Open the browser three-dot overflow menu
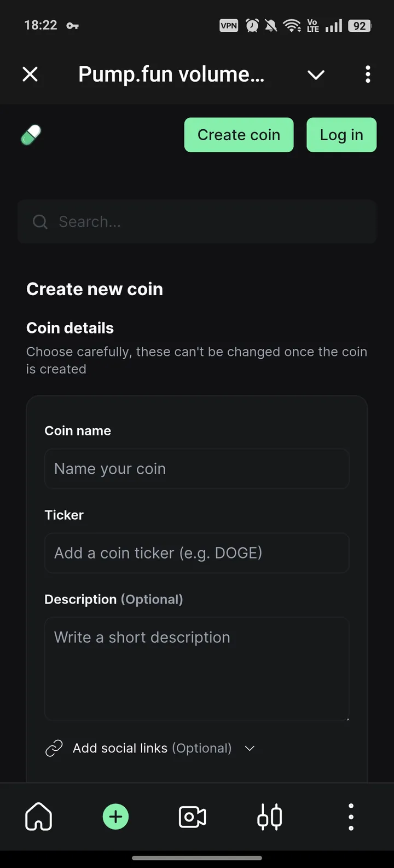The image size is (394, 868). pos(368,74)
